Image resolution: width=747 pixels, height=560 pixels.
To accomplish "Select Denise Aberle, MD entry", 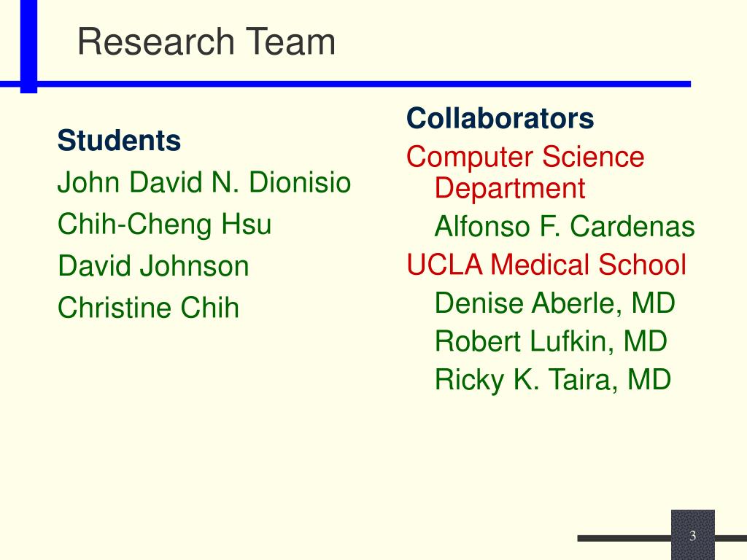I will tap(555, 303).
